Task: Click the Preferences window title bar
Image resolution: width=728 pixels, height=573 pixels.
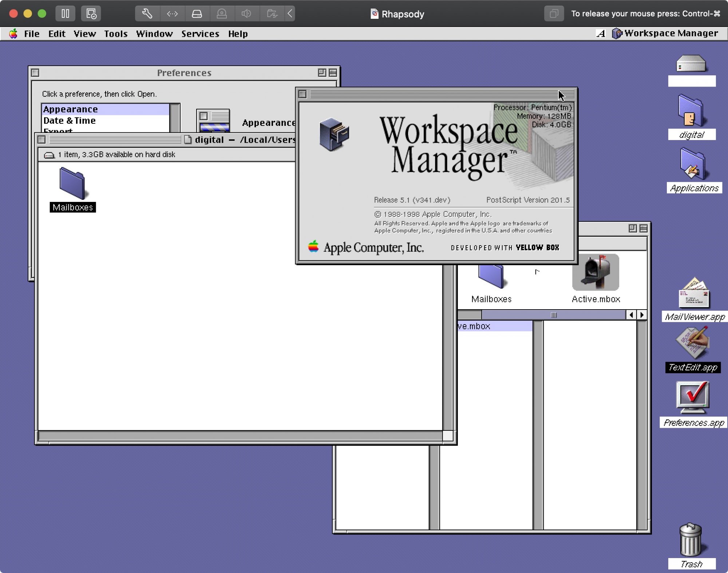Action: click(x=184, y=73)
